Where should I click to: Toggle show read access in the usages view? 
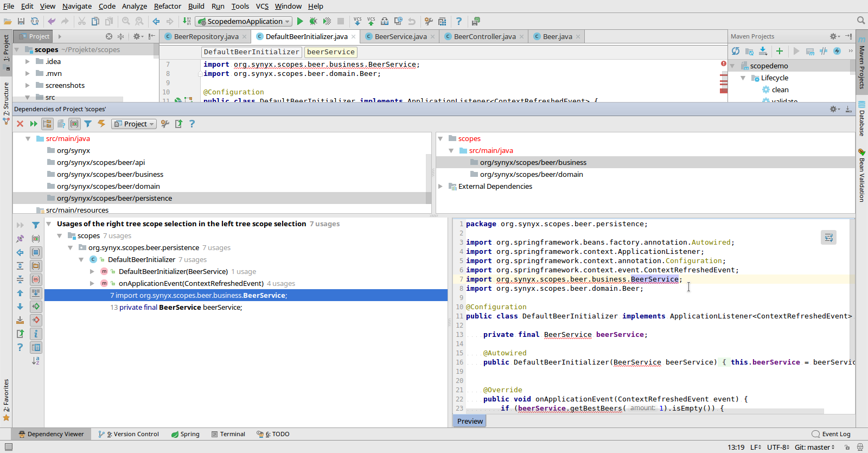36,307
